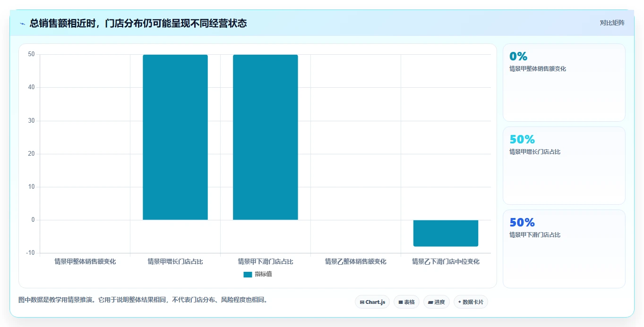The width and height of the screenshot is (644, 327).
Task: Select the 表格 pill button
Action: click(406, 302)
